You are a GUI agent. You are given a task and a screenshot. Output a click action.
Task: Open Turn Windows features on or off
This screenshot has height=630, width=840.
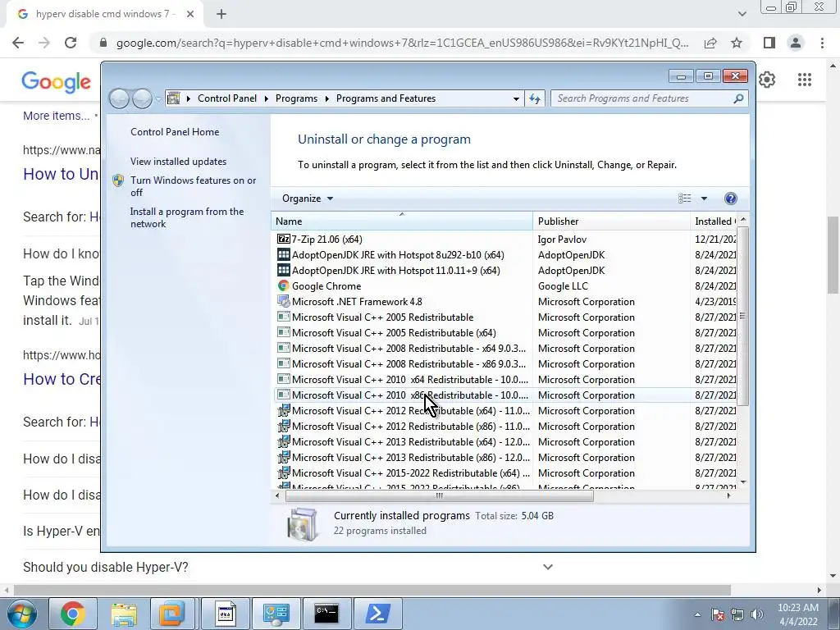[x=194, y=186]
